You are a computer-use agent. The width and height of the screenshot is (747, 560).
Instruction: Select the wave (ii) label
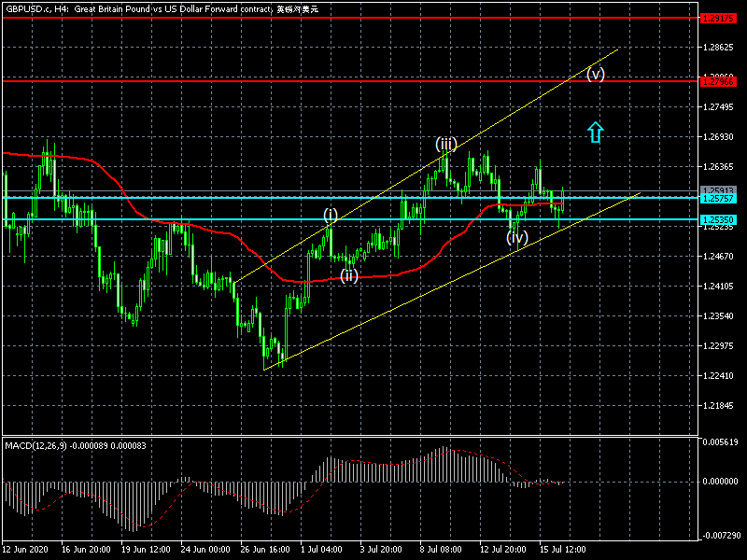(348, 275)
